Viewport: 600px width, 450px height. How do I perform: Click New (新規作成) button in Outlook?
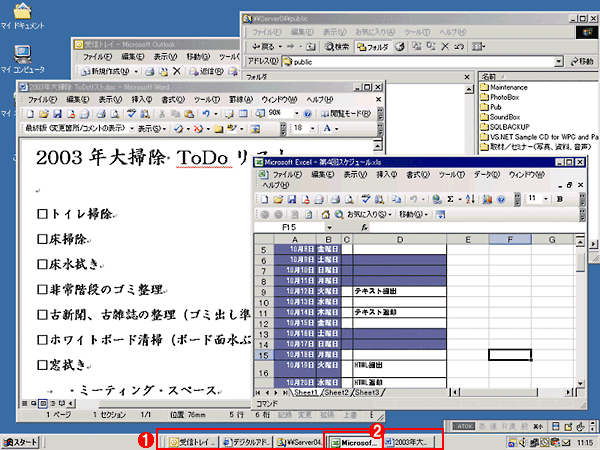click(x=104, y=71)
